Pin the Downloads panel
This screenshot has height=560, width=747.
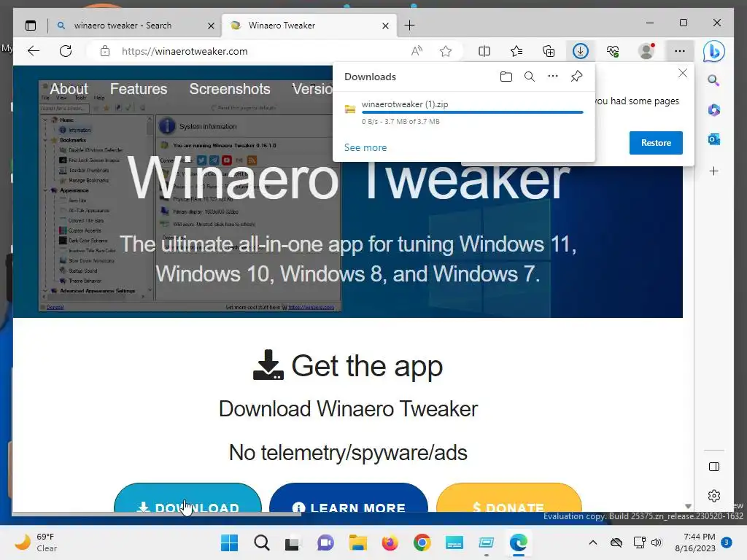(x=576, y=76)
